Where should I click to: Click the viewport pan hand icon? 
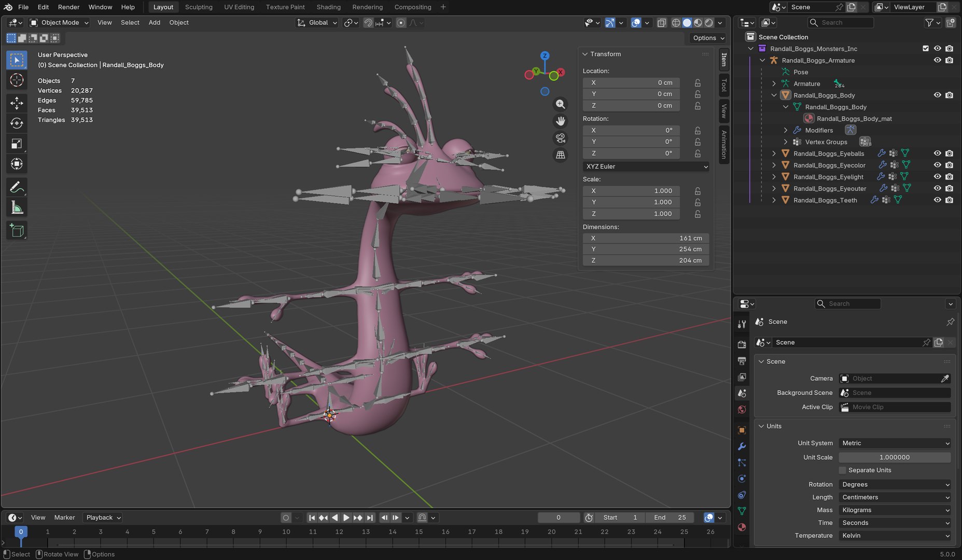[x=561, y=121]
